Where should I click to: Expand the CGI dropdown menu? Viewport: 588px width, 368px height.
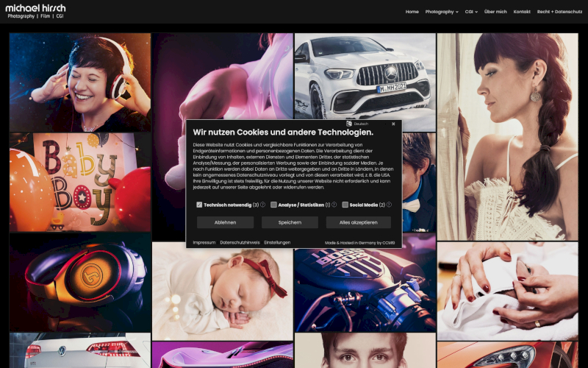pos(471,12)
